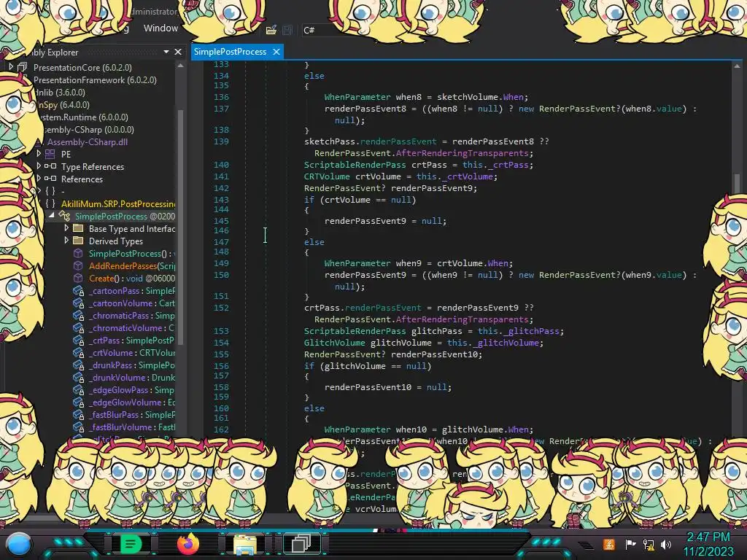
Task: Click the stacked windows taskbar icon
Action: 301,543
